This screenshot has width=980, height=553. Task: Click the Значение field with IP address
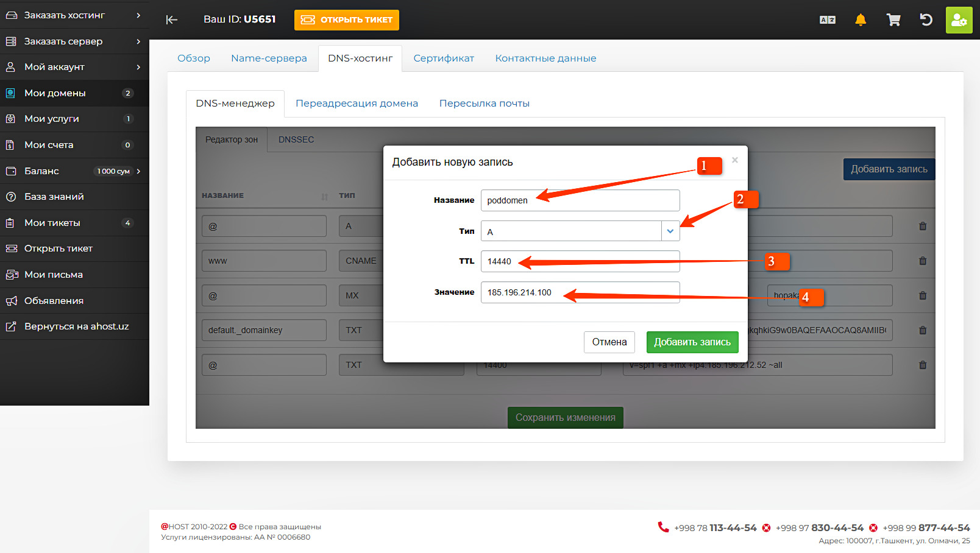580,292
